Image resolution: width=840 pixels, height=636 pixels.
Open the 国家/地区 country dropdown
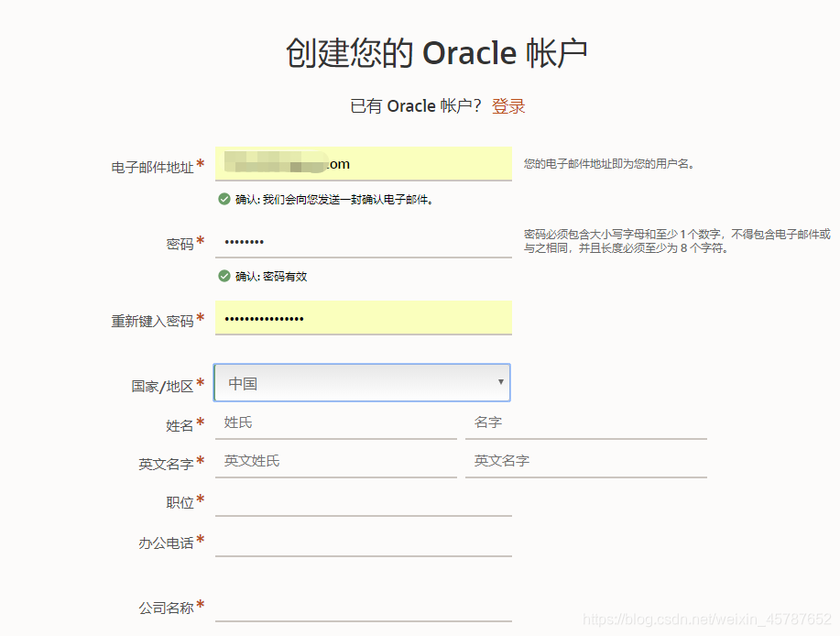coord(362,382)
